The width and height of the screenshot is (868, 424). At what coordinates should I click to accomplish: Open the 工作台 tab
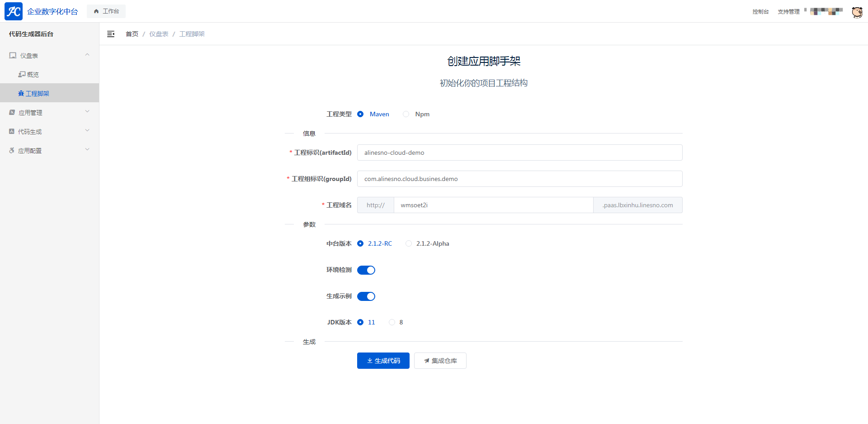[106, 11]
